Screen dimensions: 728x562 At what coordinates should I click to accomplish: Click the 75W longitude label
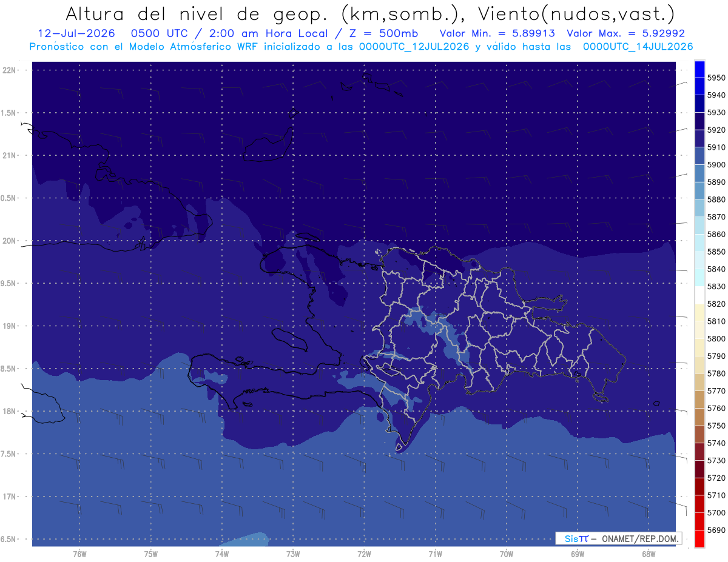click(x=150, y=554)
